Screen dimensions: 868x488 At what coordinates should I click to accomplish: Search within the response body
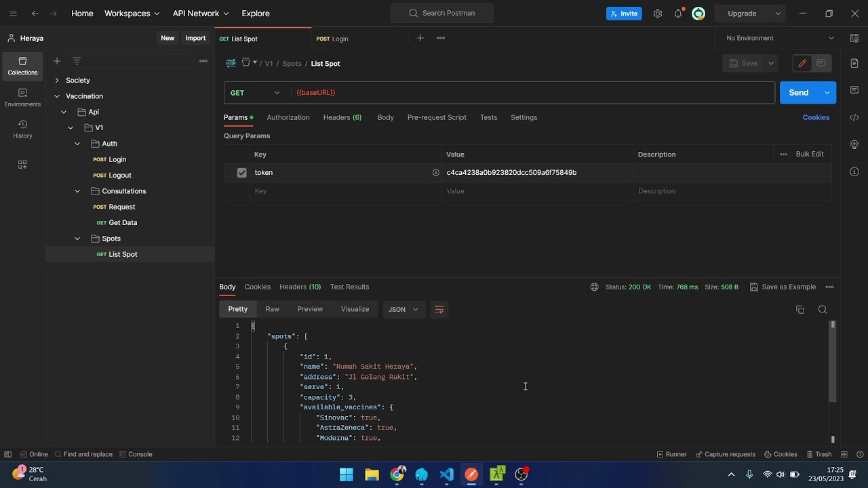[823, 310]
